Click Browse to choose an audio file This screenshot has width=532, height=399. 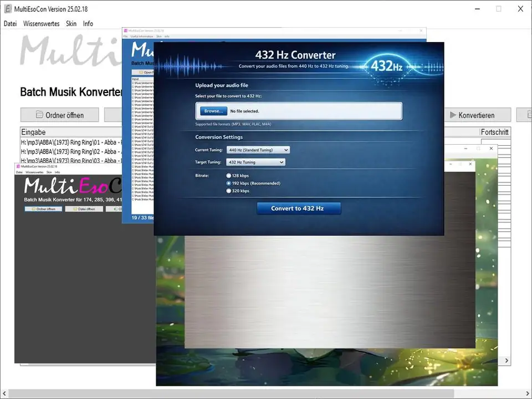pos(213,111)
